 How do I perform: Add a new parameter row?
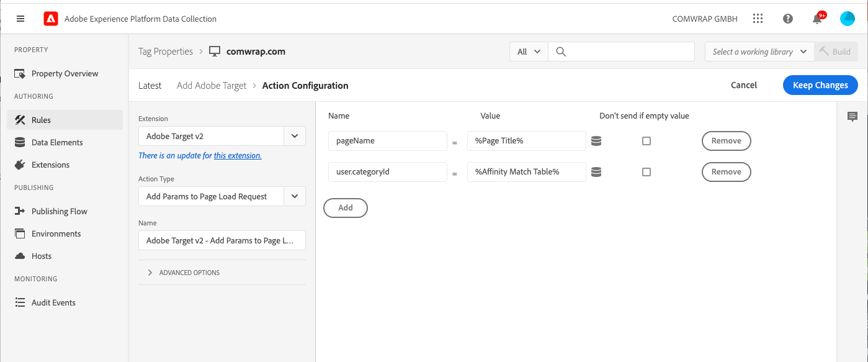click(346, 208)
